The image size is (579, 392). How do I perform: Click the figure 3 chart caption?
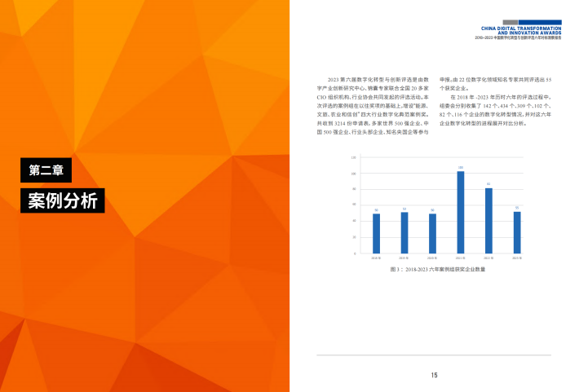(x=438, y=268)
